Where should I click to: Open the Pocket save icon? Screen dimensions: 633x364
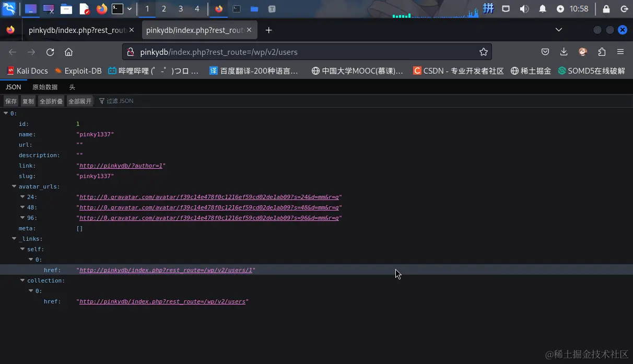coord(545,52)
